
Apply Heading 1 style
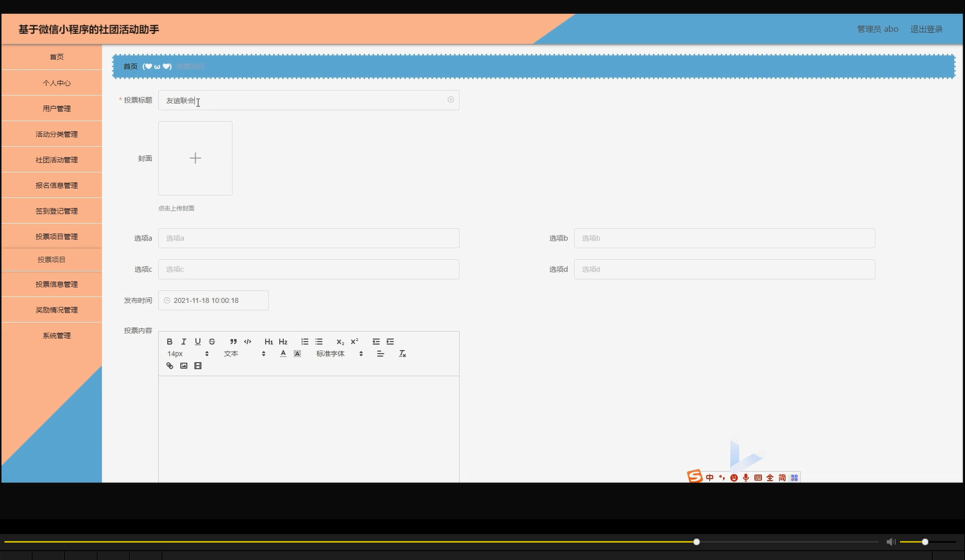pyautogui.click(x=269, y=342)
